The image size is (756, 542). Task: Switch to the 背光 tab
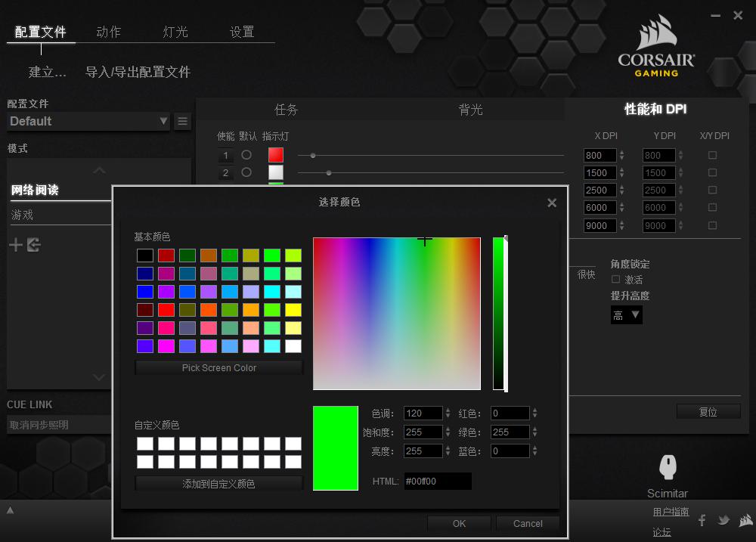click(470, 110)
